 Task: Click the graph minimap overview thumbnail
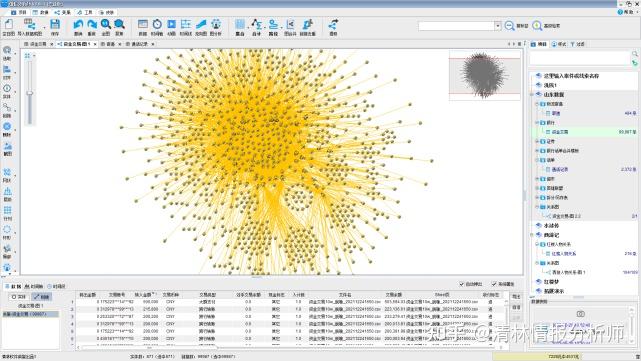(485, 75)
